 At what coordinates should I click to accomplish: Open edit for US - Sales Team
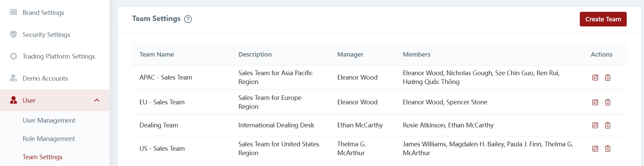[x=595, y=149]
